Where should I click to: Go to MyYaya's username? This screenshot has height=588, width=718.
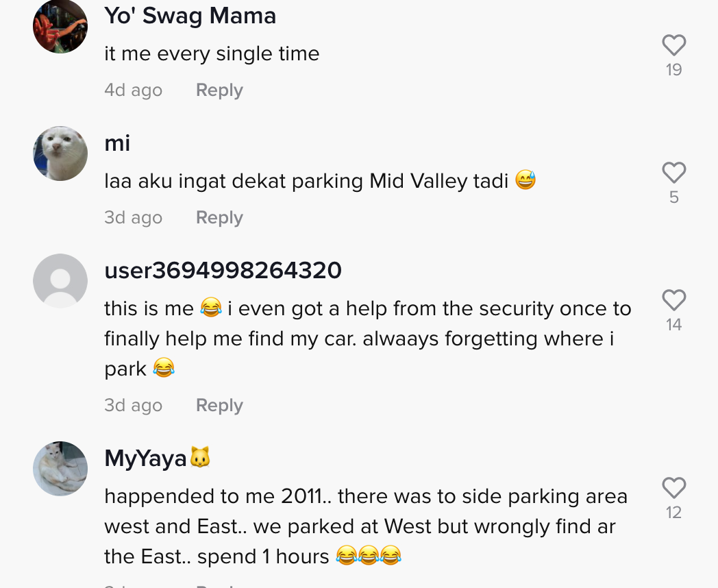coord(145,458)
